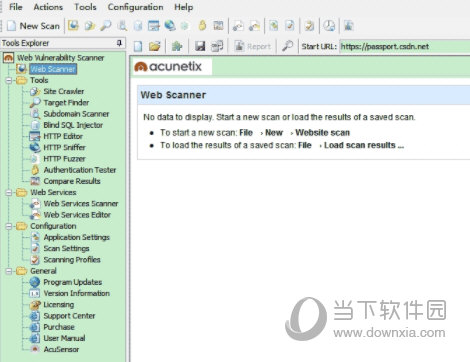Viewport: 470px width, 362px height.
Task: Select Web Vulnerability Scanner root node
Action: tap(60, 58)
